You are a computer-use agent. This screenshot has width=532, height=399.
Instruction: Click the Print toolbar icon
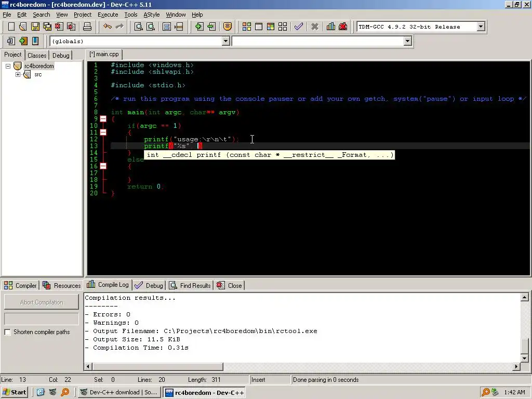click(x=87, y=26)
